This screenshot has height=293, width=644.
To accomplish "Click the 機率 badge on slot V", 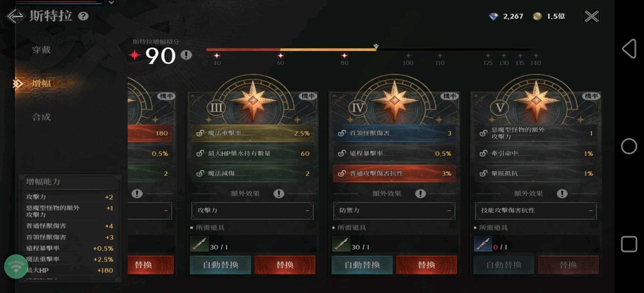I will (x=591, y=96).
